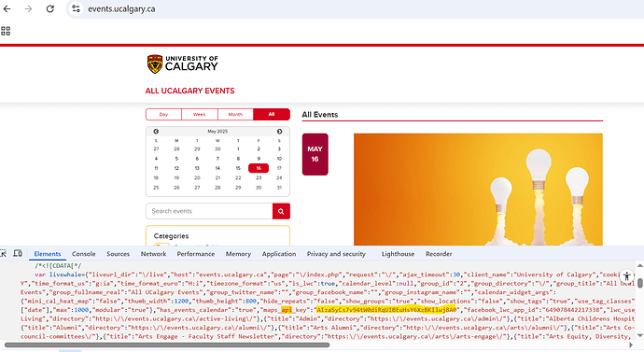Open the Lighthouse tab
This screenshot has height=352, width=644.
pos(398,254)
